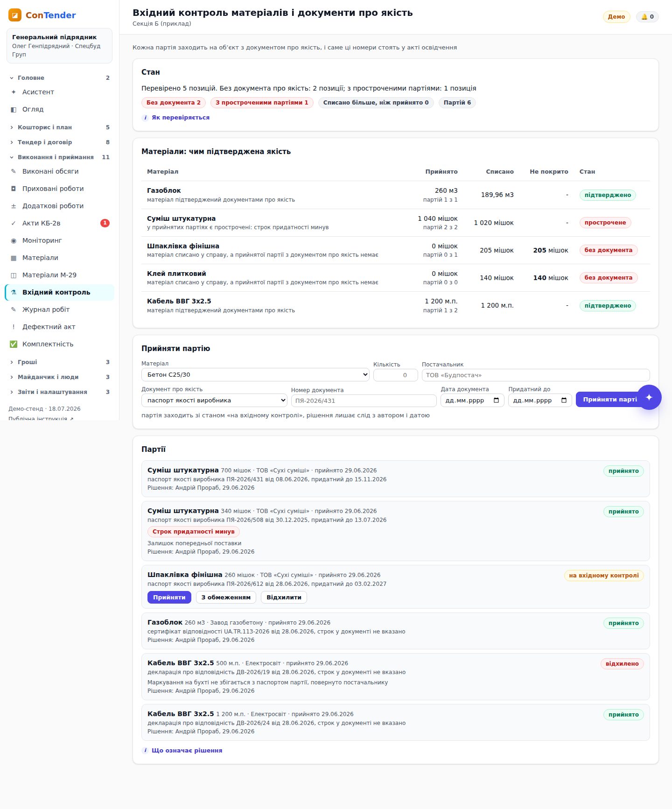This screenshot has height=809, width=672.
Task: Click the Комплектність green check icon
Action: coord(14,344)
